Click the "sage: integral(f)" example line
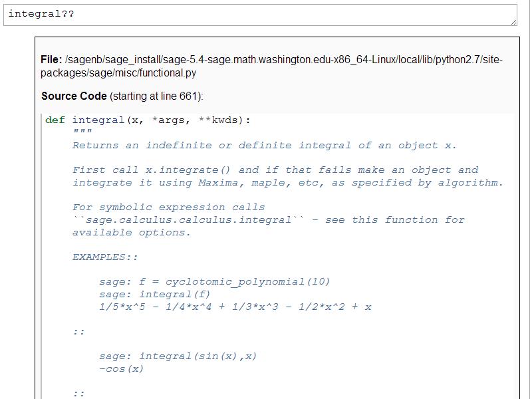Image resolution: width=532 pixels, height=399 pixels. 154,295
